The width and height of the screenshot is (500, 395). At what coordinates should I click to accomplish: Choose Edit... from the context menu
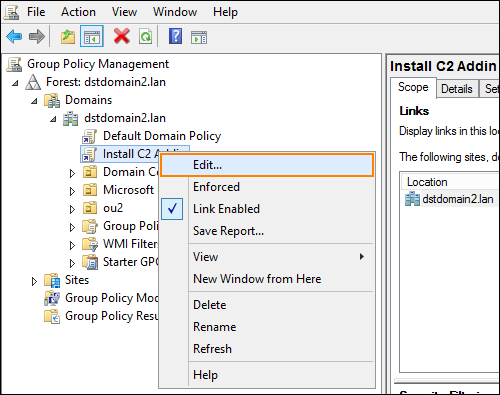tap(267, 165)
